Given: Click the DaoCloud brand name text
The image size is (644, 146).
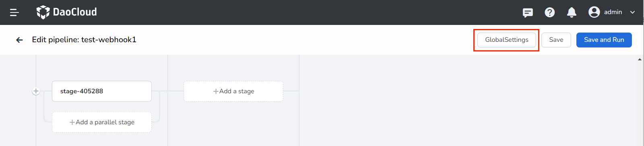Looking at the screenshot, I should 75,12.
